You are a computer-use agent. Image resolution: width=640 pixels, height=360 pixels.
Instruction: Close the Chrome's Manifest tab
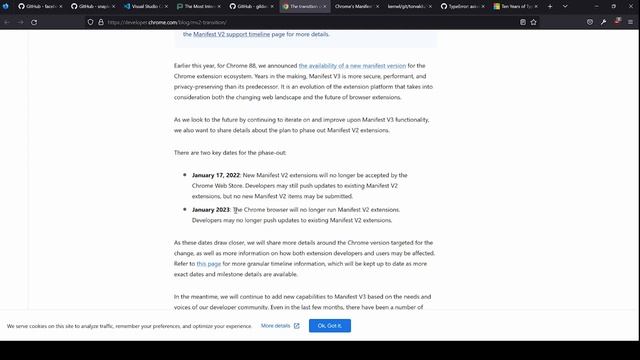coord(378,6)
